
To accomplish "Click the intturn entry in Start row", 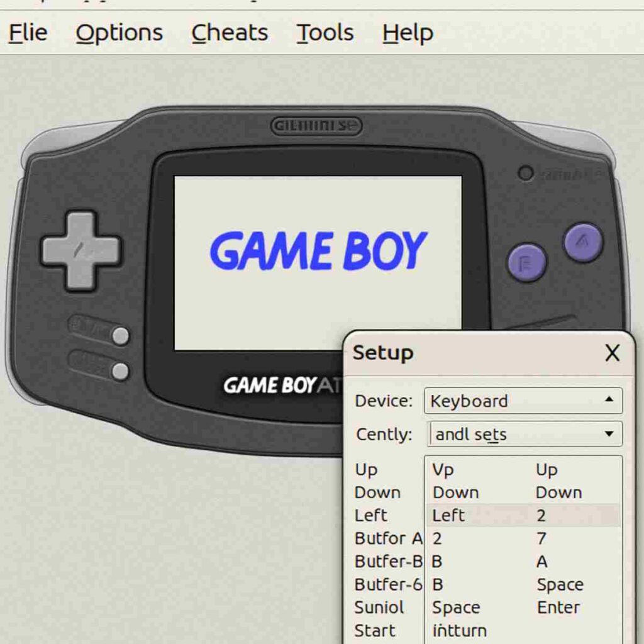I will pyautogui.click(x=459, y=630).
